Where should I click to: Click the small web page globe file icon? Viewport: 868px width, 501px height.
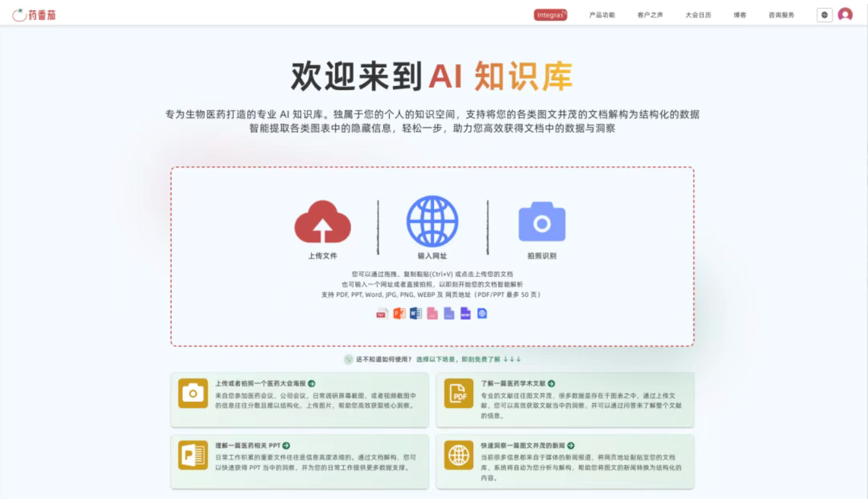(482, 313)
